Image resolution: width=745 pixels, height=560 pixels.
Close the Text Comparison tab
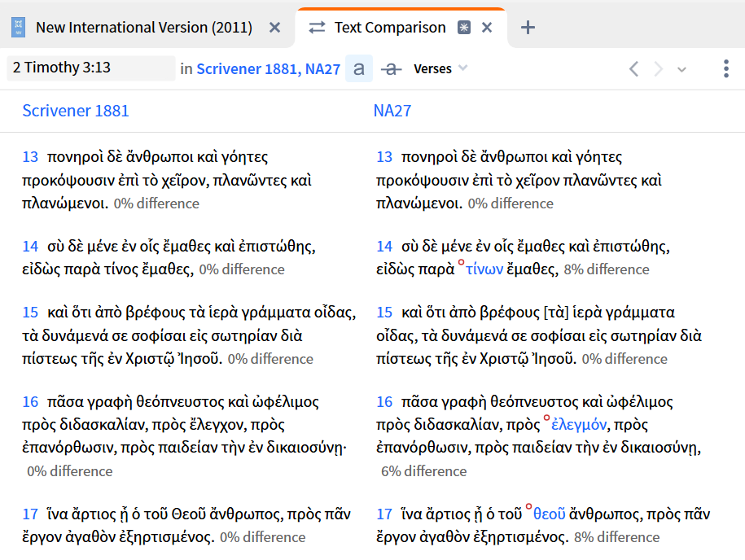point(487,28)
